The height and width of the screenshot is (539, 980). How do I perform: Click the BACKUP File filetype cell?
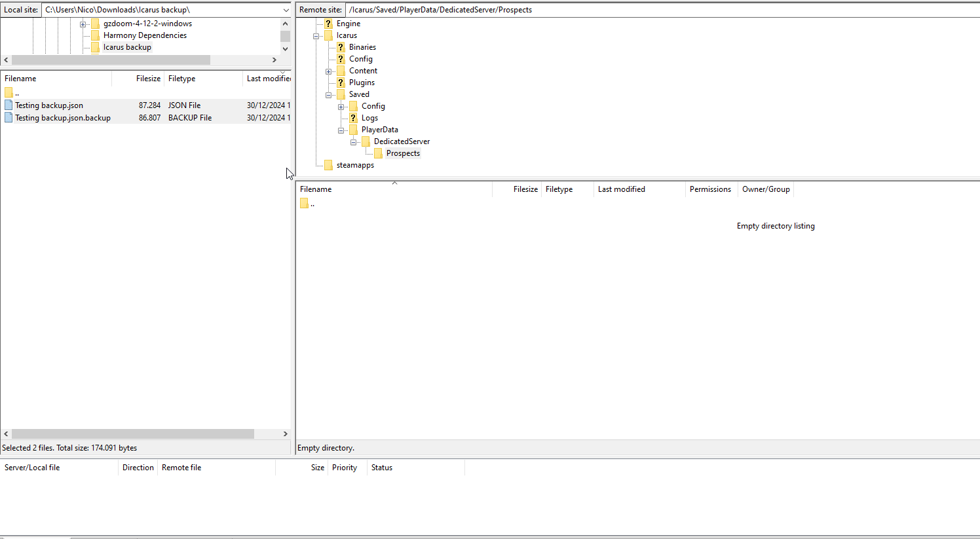[x=190, y=118]
